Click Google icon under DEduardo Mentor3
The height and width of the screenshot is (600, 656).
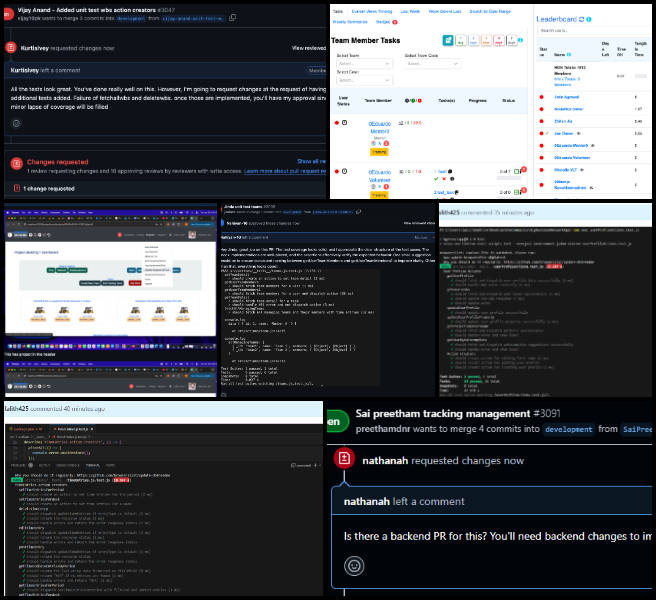point(373,144)
